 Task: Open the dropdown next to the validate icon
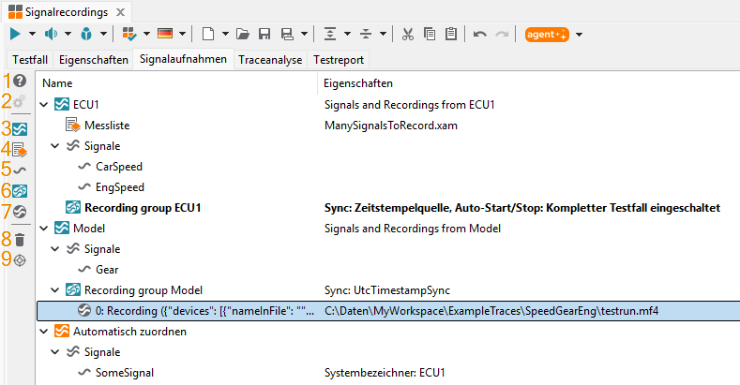(x=146, y=34)
